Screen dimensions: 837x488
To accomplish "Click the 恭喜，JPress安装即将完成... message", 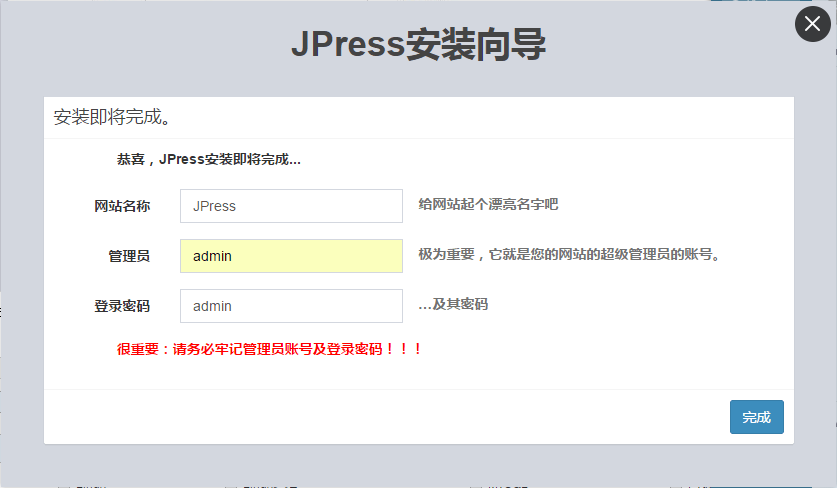I will [x=209, y=159].
